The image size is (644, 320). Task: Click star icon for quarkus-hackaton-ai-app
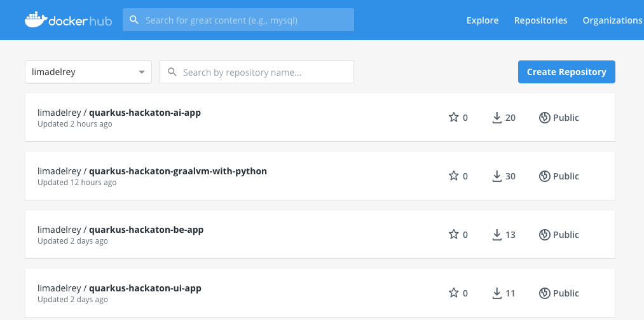(x=453, y=118)
